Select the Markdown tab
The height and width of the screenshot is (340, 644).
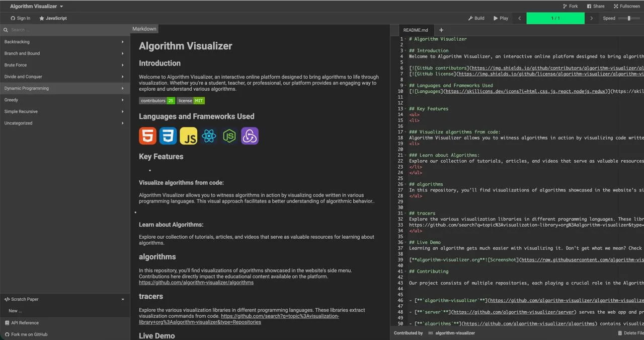tap(144, 29)
